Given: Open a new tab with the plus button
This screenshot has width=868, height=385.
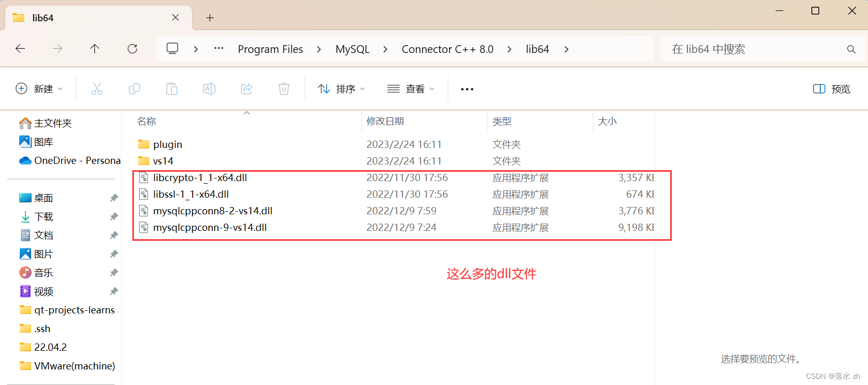Looking at the screenshot, I should pyautogui.click(x=210, y=18).
